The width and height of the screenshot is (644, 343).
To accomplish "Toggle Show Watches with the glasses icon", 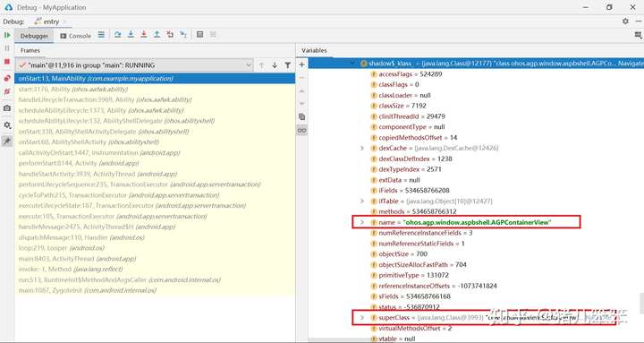I will (x=301, y=131).
